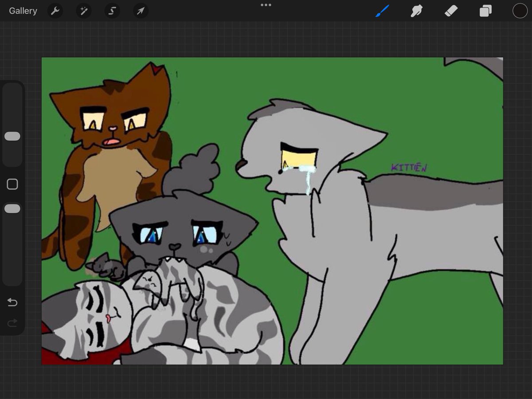
Task: Open the Adjustments magic wand menu
Action: click(83, 11)
